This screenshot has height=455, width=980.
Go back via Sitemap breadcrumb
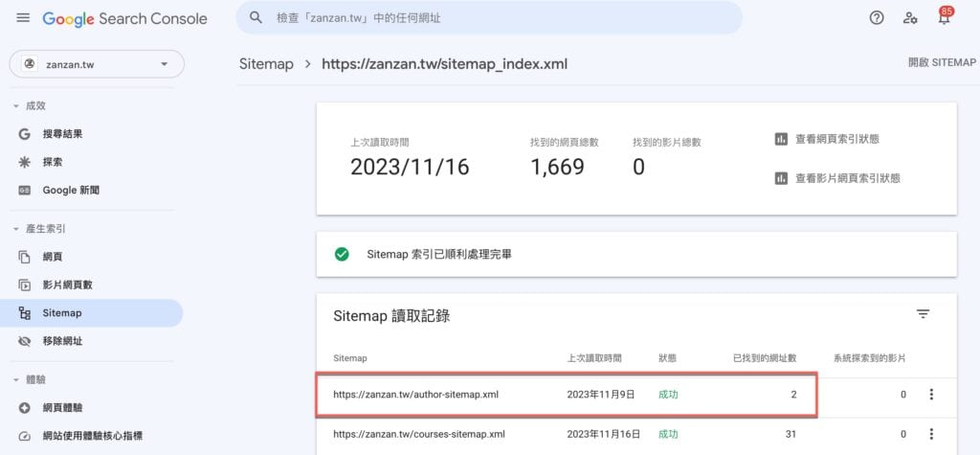[x=266, y=64]
